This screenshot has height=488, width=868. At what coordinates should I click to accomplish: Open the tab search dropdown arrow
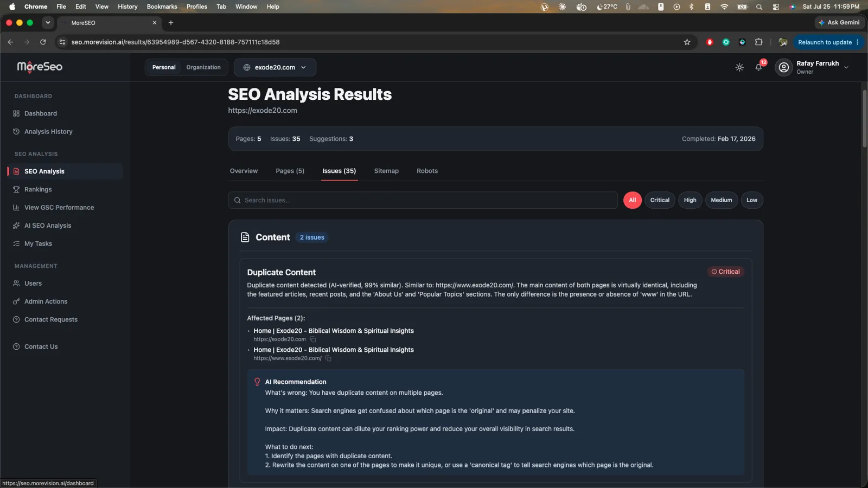click(48, 23)
